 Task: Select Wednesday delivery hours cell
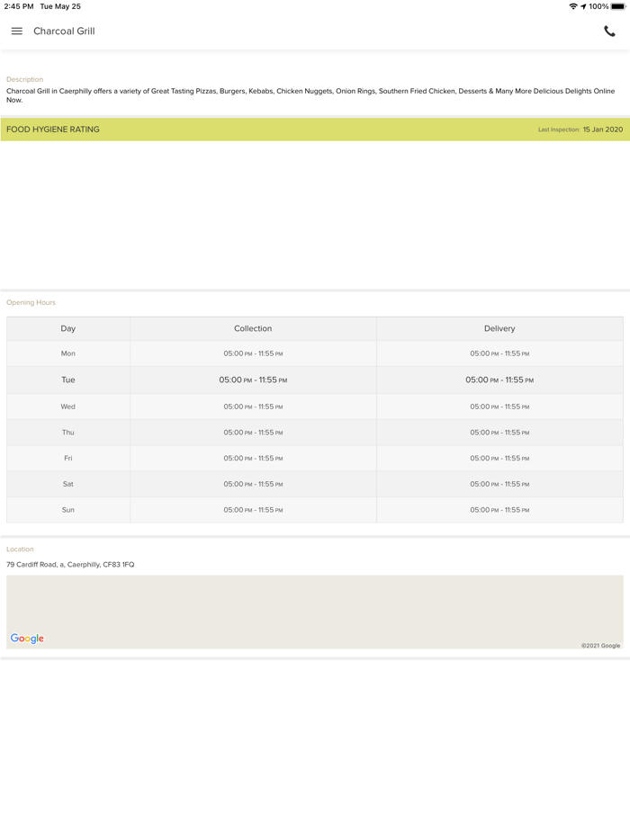pyautogui.click(x=499, y=407)
